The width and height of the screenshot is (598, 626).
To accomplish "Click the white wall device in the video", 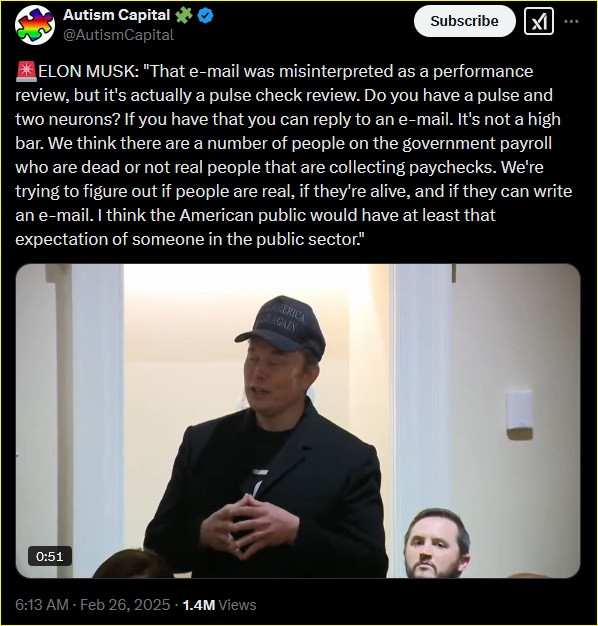I will [x=519, y=414].
